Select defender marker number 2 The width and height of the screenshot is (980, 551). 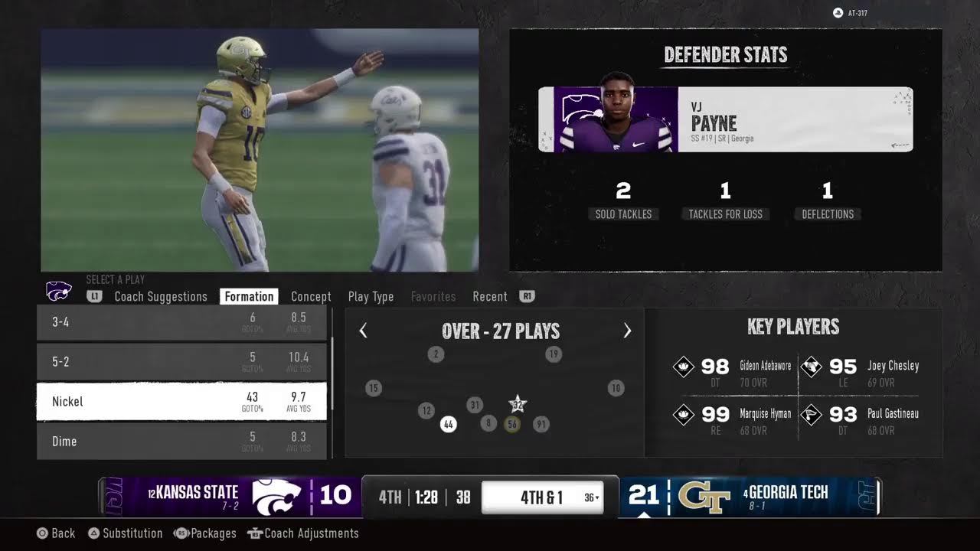(436, 354)
